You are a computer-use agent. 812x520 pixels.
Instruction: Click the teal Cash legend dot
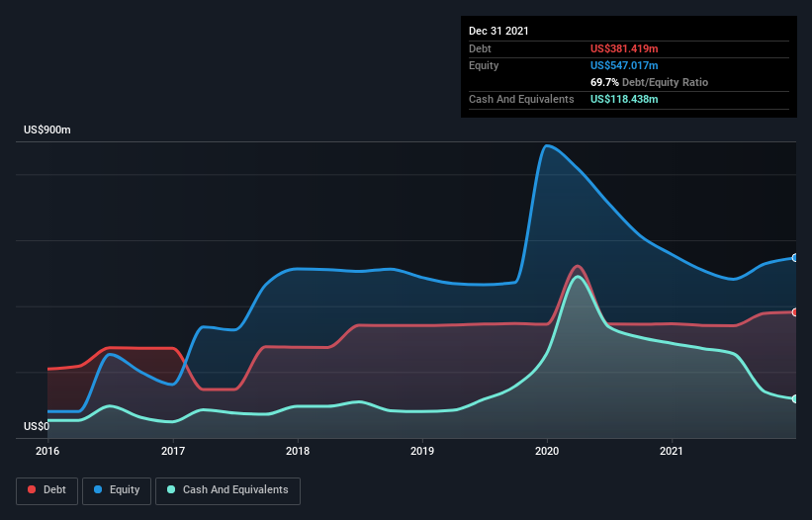[x=171, y=489]
